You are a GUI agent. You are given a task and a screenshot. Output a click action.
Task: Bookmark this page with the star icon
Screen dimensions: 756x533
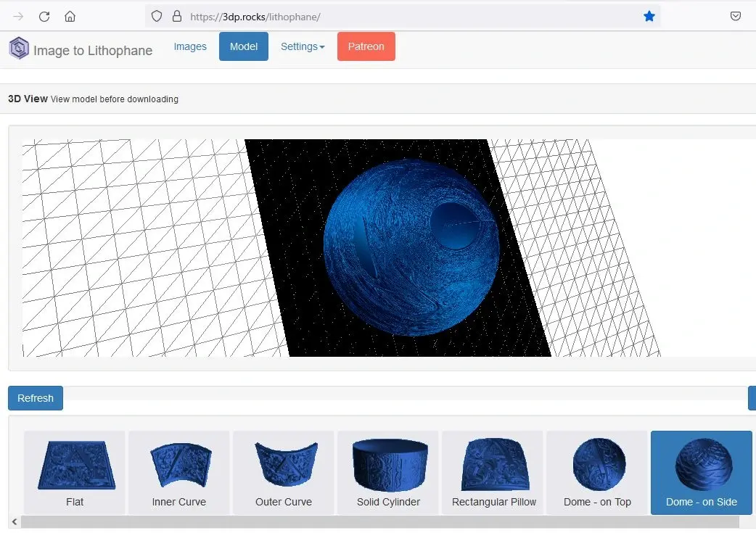tap(649, 16)
